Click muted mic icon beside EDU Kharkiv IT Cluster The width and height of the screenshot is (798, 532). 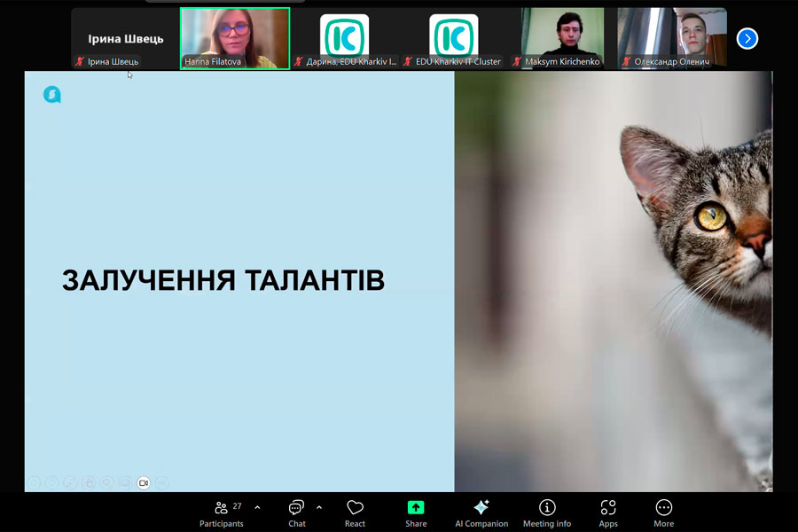tap(408, 61)
